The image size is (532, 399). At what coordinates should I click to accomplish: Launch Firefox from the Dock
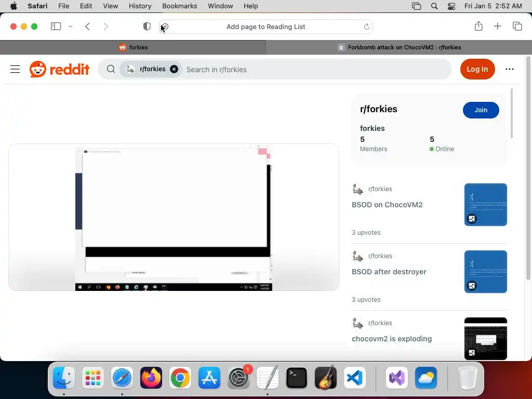coord(151,378)
